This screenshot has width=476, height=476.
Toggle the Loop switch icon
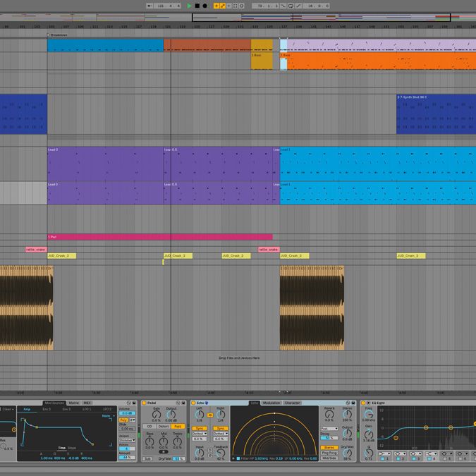(291, 6)
